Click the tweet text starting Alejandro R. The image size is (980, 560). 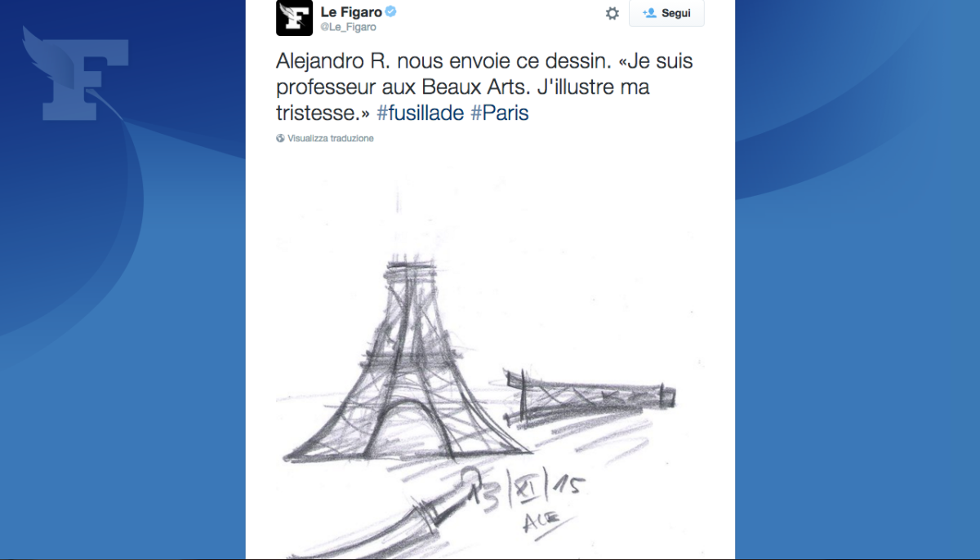pyautogui.click(x=485, y=87)
